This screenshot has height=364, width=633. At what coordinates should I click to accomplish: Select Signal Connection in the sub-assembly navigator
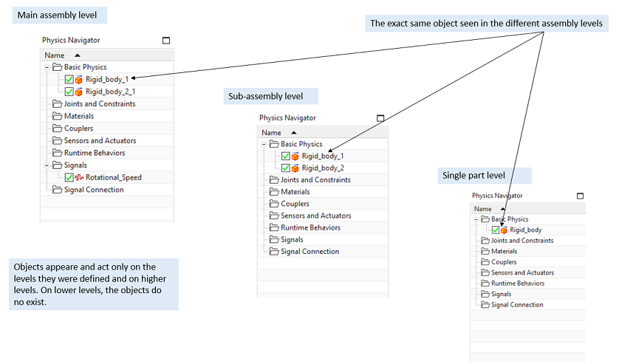point(309,252)
